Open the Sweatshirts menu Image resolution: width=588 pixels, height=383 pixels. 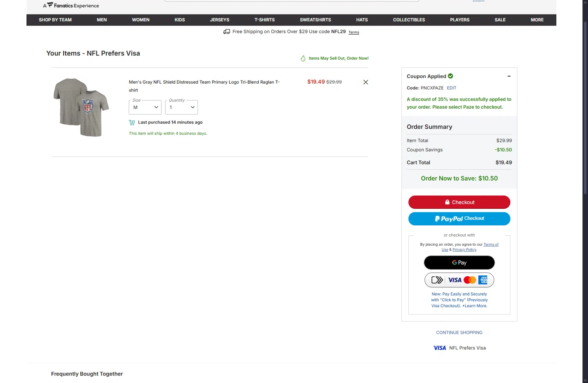tap(316, 20)
